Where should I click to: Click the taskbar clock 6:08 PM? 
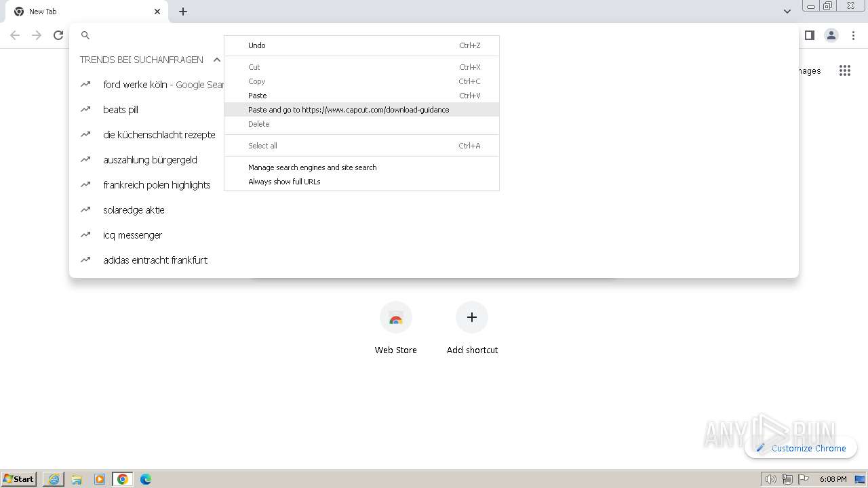[833, 479]
